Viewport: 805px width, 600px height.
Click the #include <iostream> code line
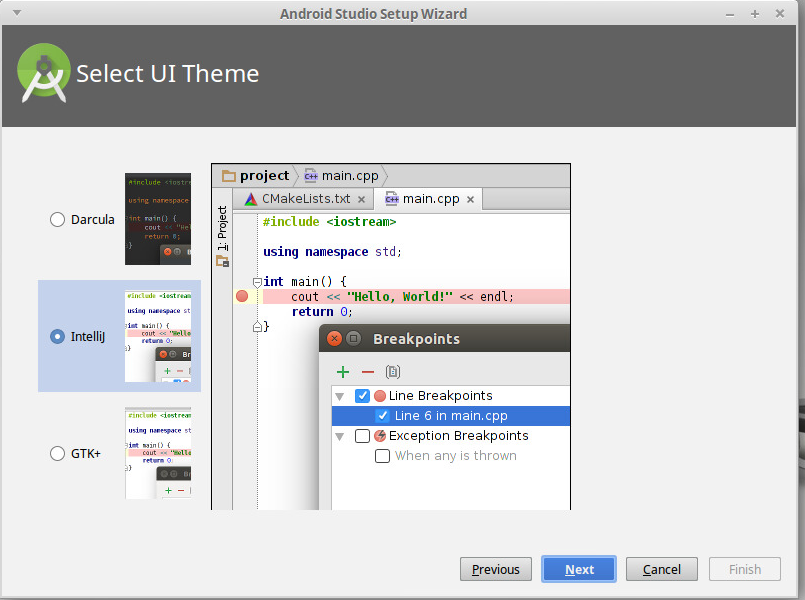click(x=330, y=222)
